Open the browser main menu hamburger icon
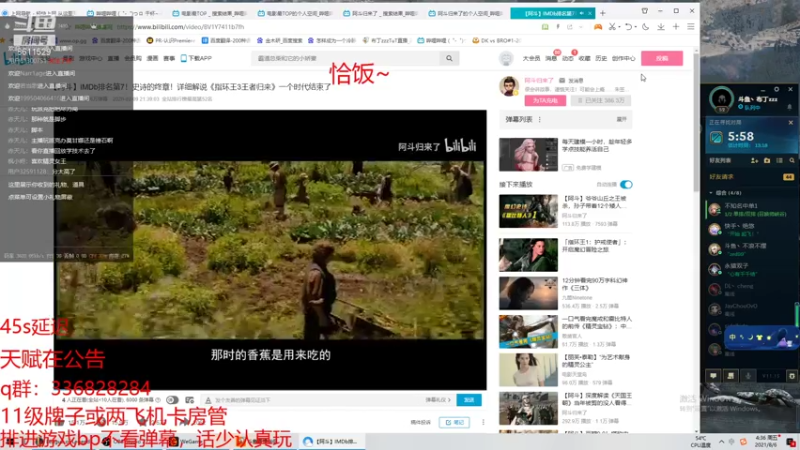Viewport: 800px width, 450px height. point(691,27)
